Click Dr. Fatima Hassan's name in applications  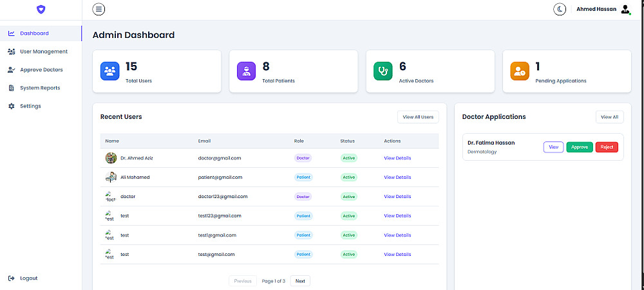tap(491, 143)
